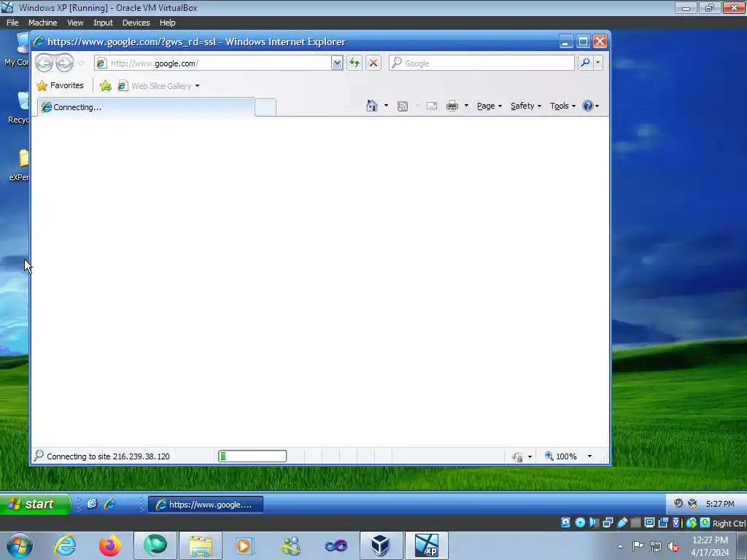This screenshot has height=560, width=747.
Task: Click host Windows 7 Start orb
Action: click(x=20, y=545)
